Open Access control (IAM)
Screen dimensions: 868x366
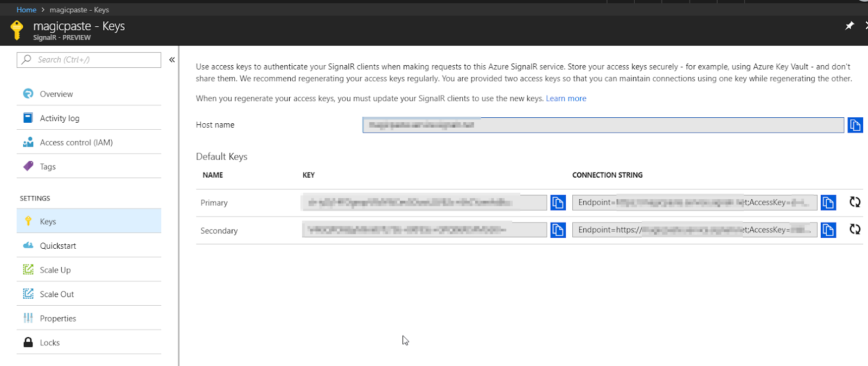click(89, 142)
